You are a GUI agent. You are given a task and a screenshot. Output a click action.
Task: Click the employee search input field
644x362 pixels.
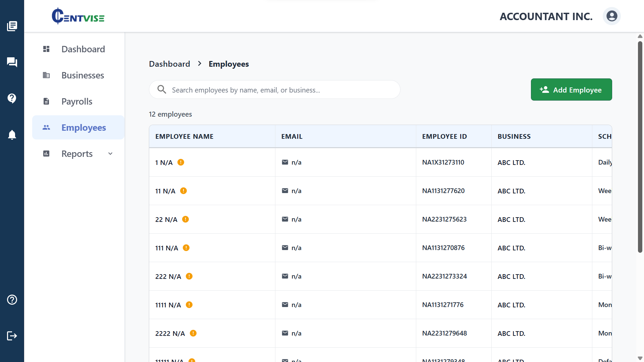(274, 89)
